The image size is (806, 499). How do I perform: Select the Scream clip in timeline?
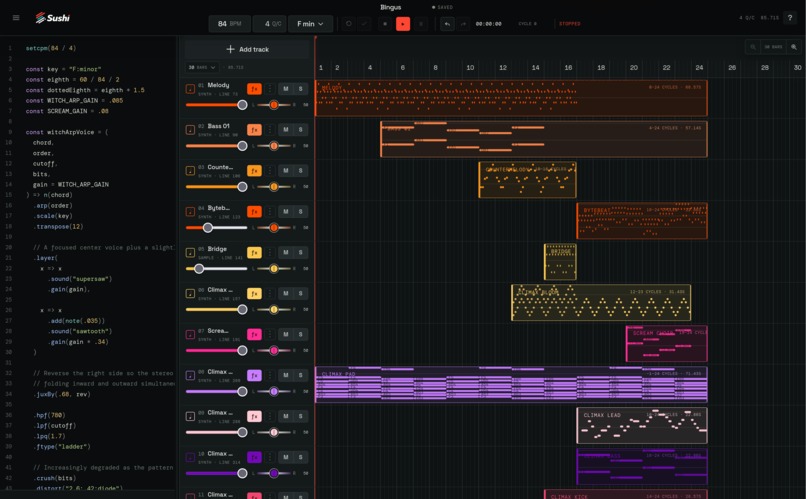pos(667,344)
